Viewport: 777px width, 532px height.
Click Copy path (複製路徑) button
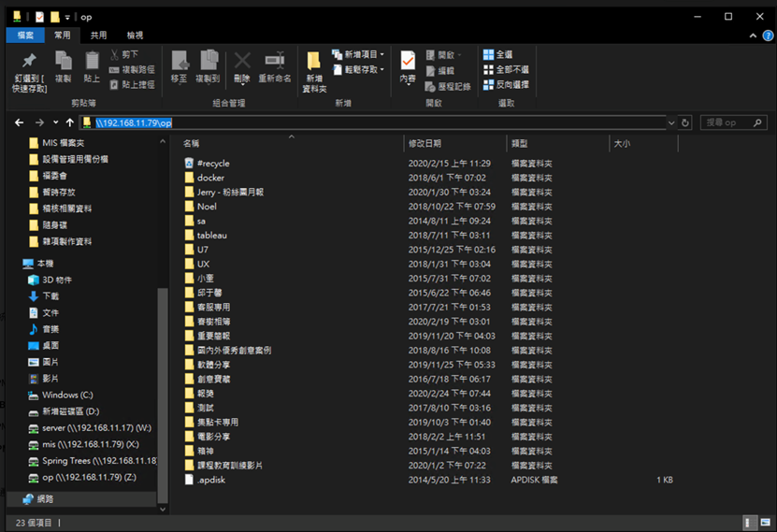tap(132, 69)
